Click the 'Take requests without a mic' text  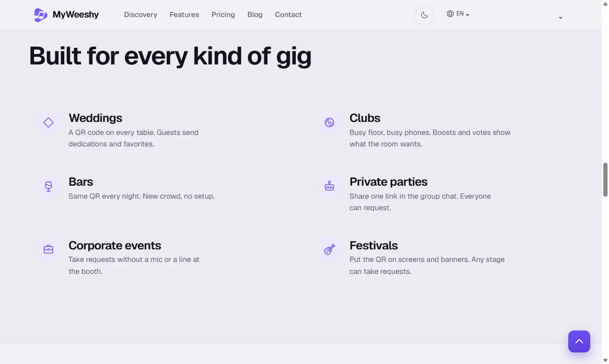point(134,265)
